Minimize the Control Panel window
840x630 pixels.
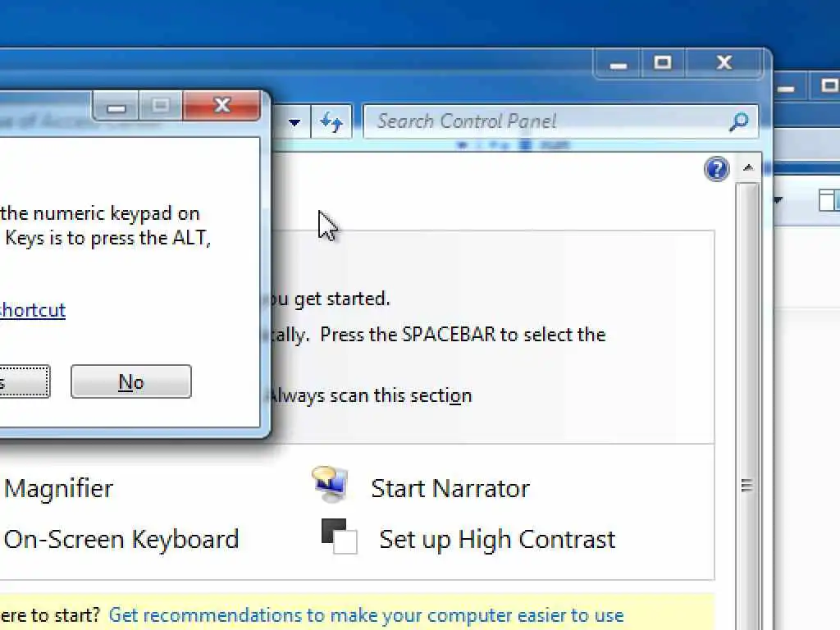coord(619,63)
